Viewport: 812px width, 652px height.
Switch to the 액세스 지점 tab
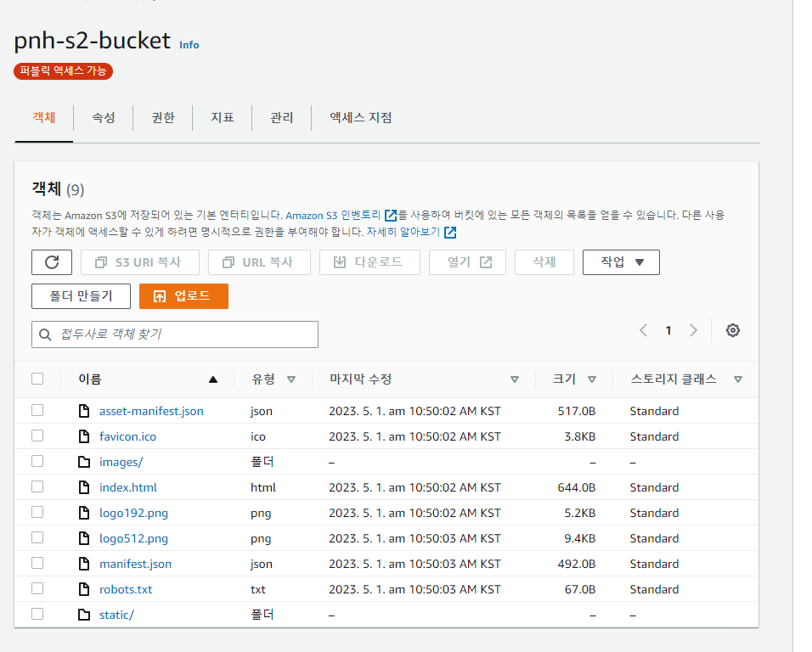[361, 118]
